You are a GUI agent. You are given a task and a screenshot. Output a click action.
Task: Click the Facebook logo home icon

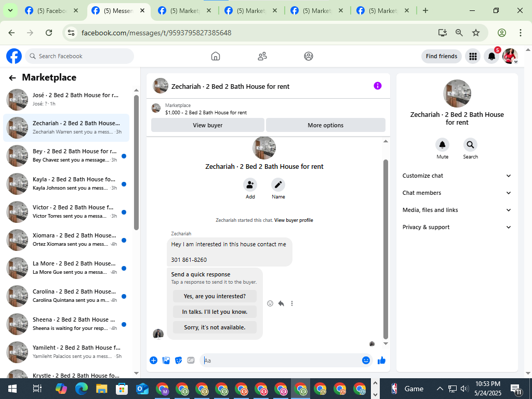14,56
